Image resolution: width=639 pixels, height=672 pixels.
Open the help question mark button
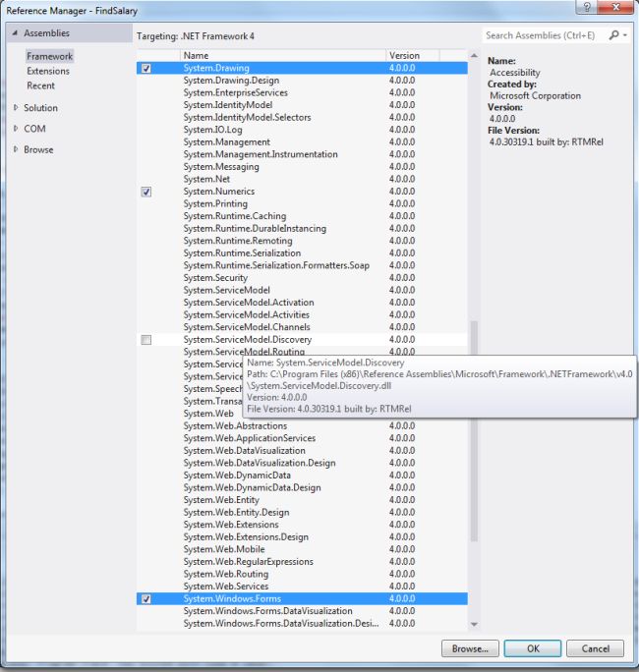pos(587,7)
